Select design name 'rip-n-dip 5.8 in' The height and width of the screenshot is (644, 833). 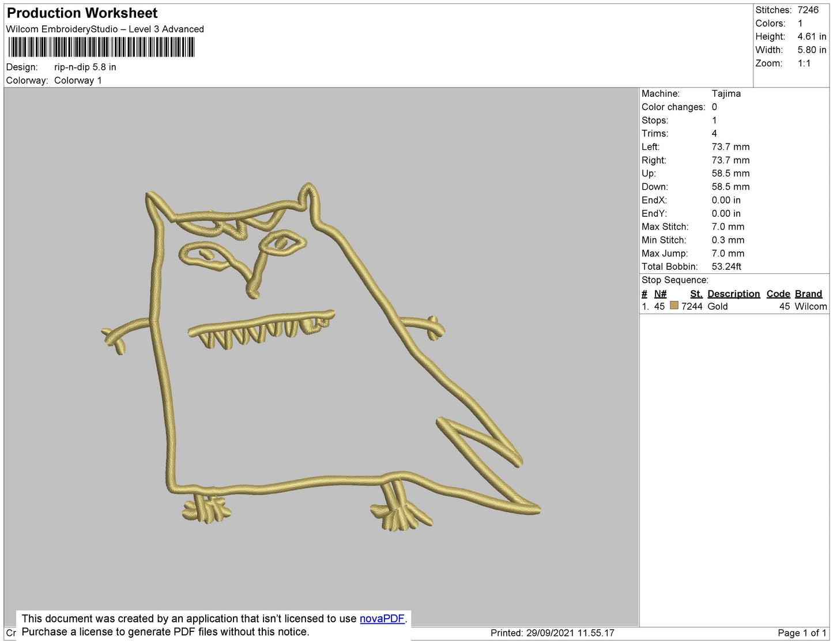pos(85,67)
